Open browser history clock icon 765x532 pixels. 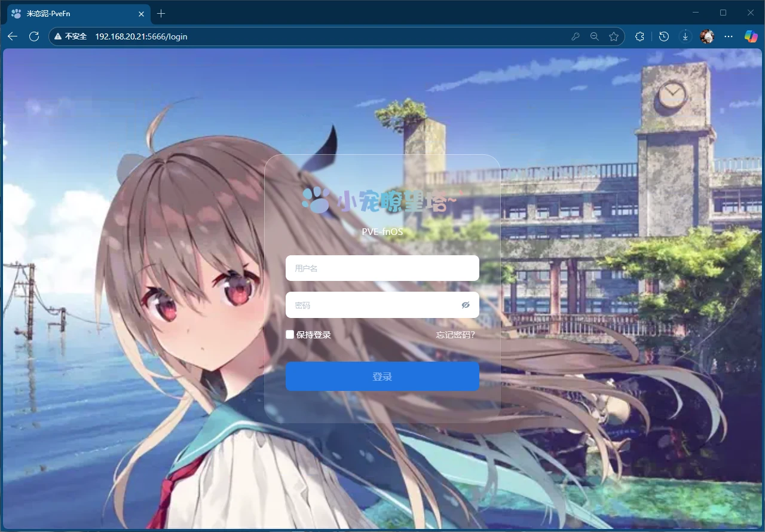click(x=664, y=36)
